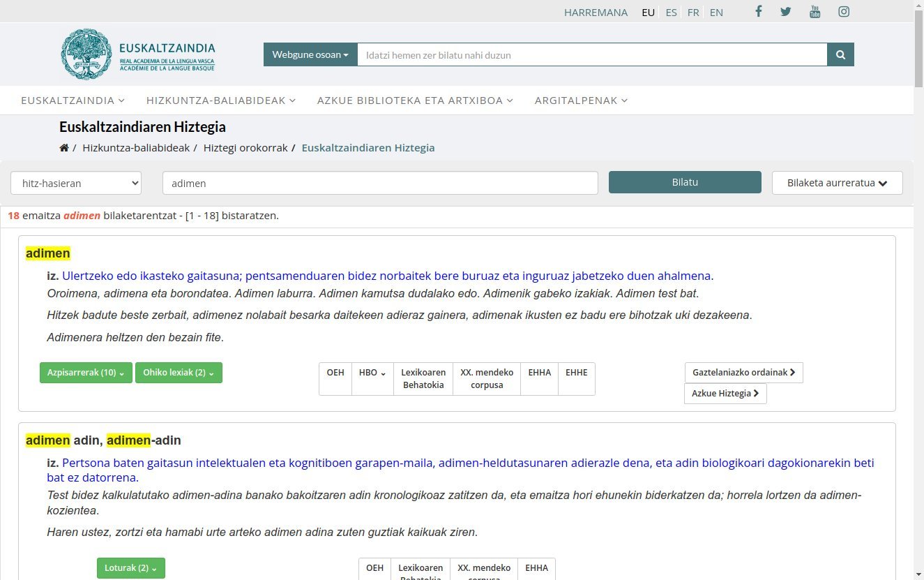The image size is (924, 580).
Task: Go to home via breadcrumb house icon
Action: pyautogui.click(x=64, y=148)
